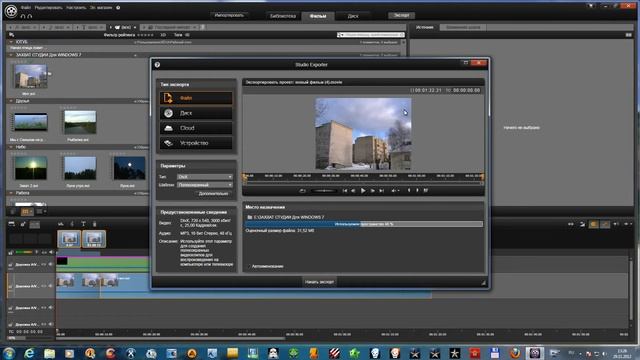Open the Шаблон preset dropdown
This screenshot has height=360, width=640.
205,185
